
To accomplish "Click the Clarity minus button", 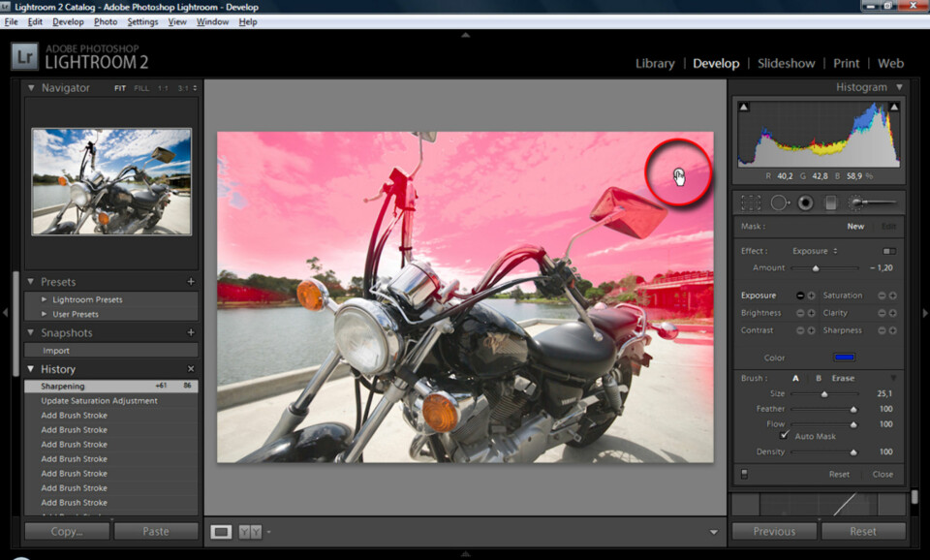I will 882,313.
